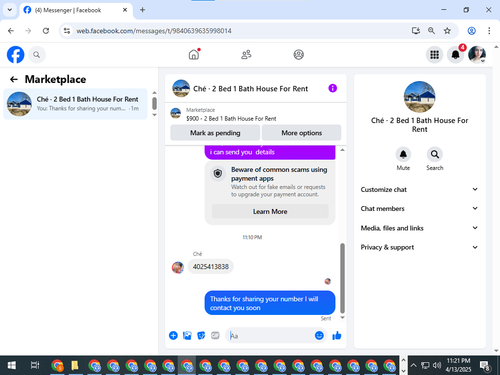Search in conversation magnifier icon
This screenshot has width=500, height=375.
click(435, 154)
